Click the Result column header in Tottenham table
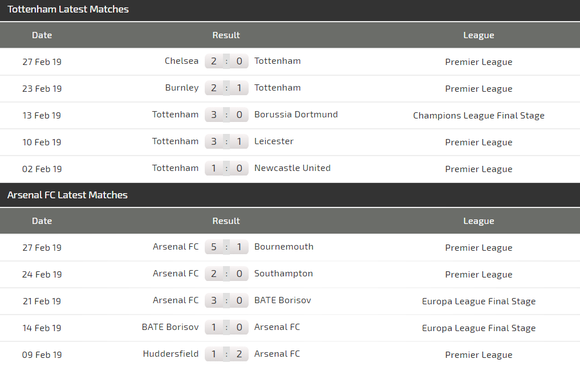580x367 pixels. pos(226,35)
